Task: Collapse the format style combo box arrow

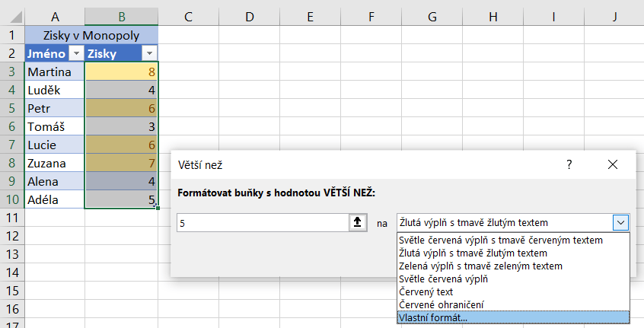Action: pos(621,222)
